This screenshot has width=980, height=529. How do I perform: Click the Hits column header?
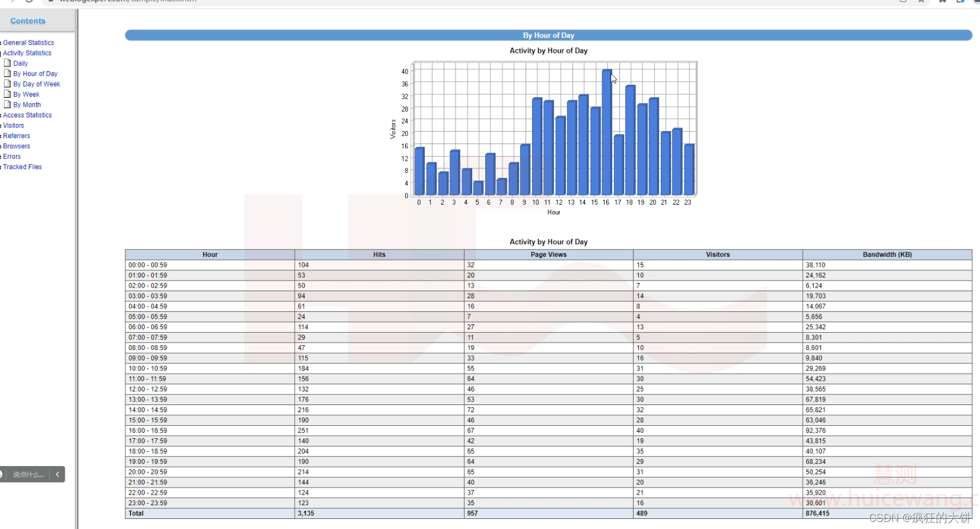click(380, 255)
